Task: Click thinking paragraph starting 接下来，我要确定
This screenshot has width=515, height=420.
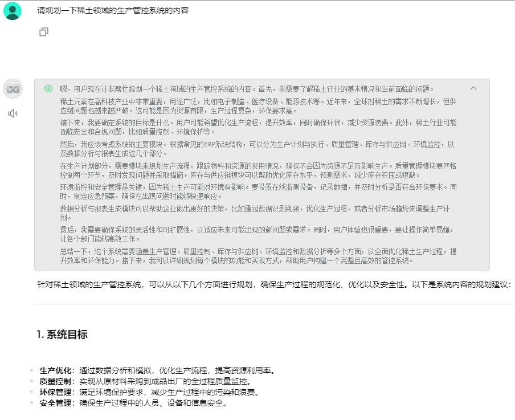Action: click(x=258, y=127)
